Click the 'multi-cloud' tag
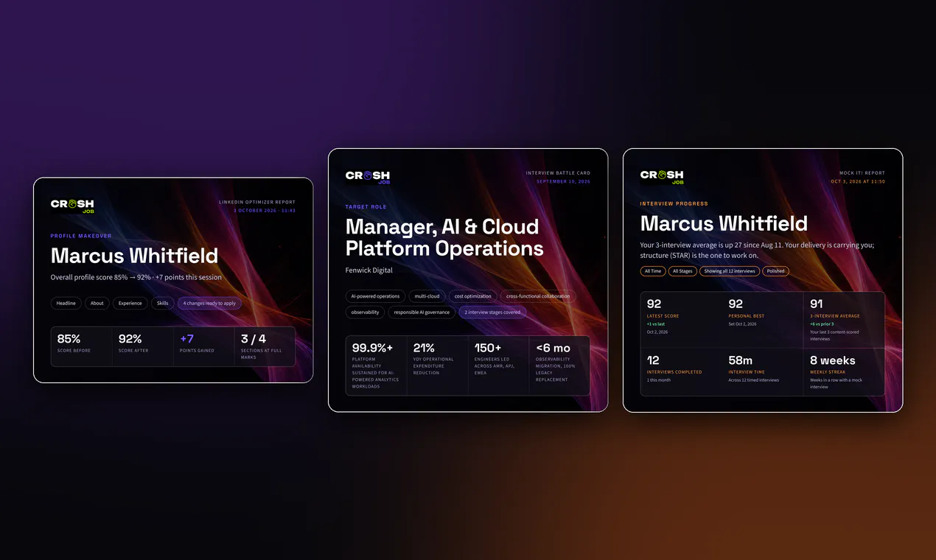Screen dimensions: 936x560 pyautogui.click(x=427, y=296)
